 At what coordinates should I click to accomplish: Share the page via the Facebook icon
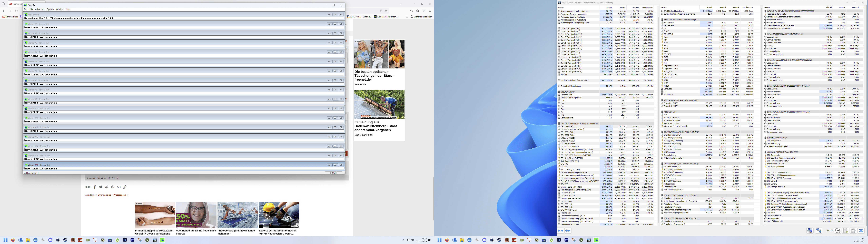95,187
